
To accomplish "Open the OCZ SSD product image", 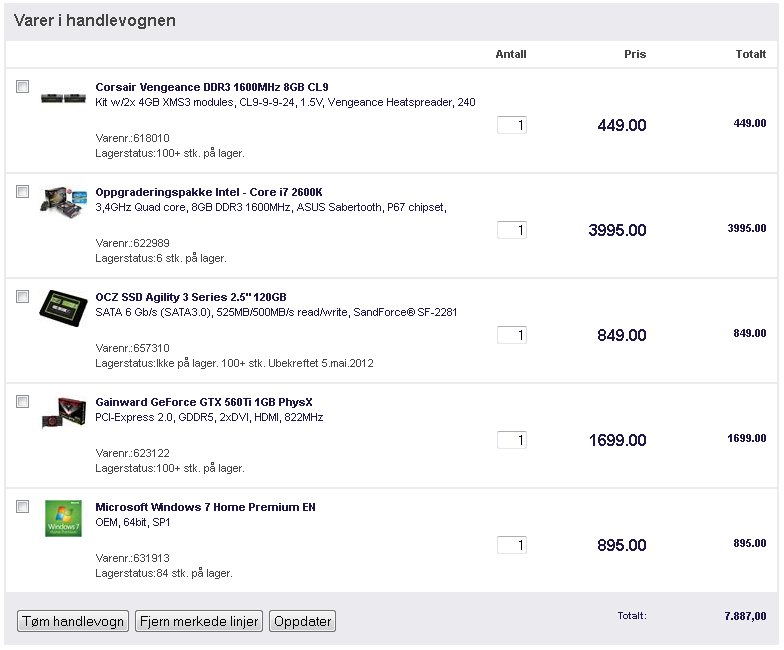I will pyautogui.click(x=64, y=308).
